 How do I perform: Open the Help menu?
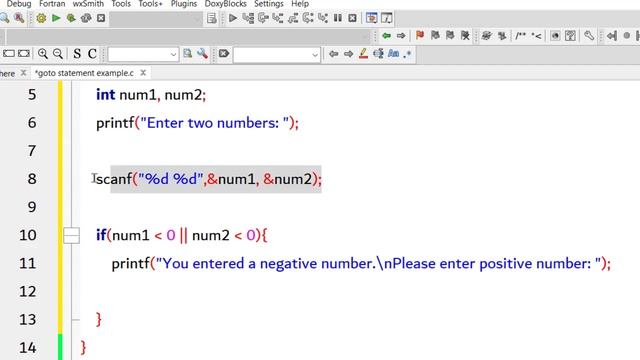(300, 4)
